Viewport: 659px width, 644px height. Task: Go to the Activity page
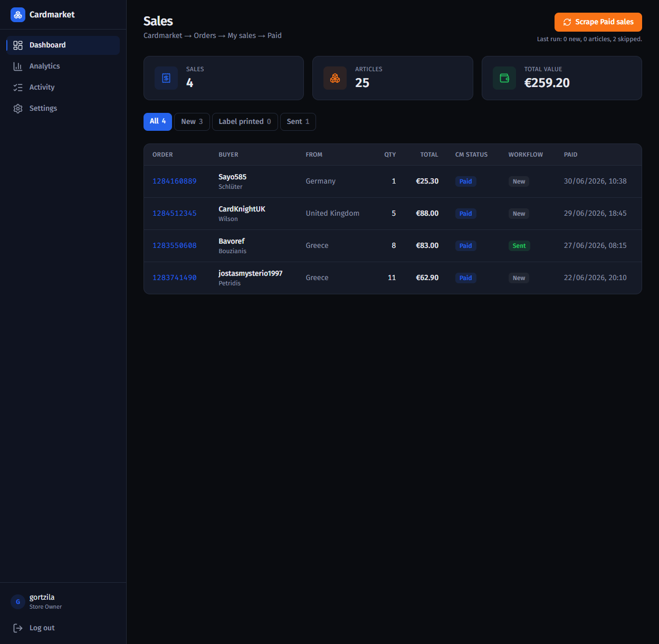pos(63,88)
